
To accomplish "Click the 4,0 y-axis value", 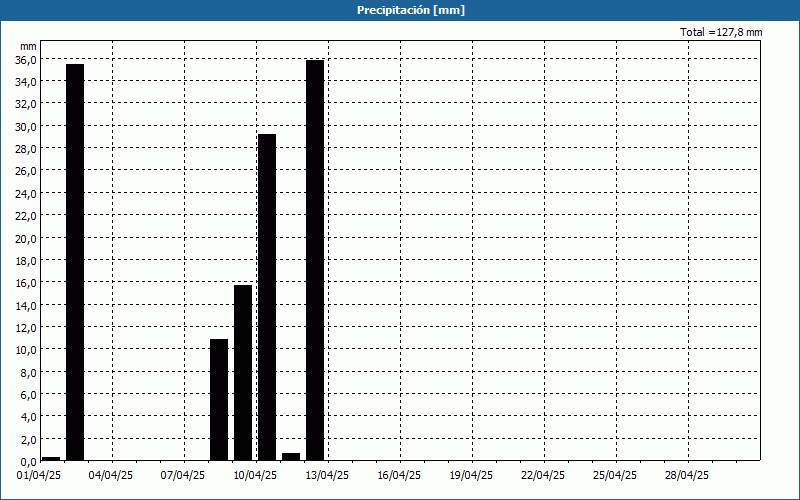I will [x=28, y=417].
